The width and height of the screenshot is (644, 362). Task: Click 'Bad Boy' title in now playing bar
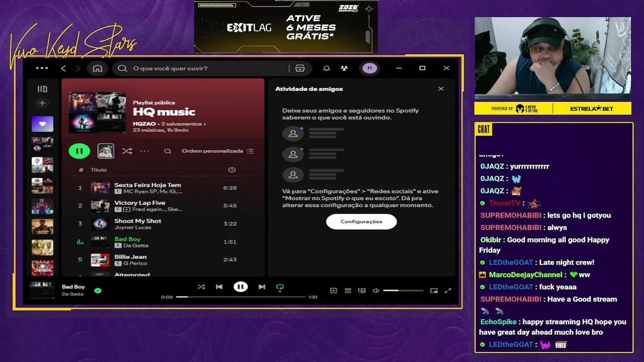point(73,287)
